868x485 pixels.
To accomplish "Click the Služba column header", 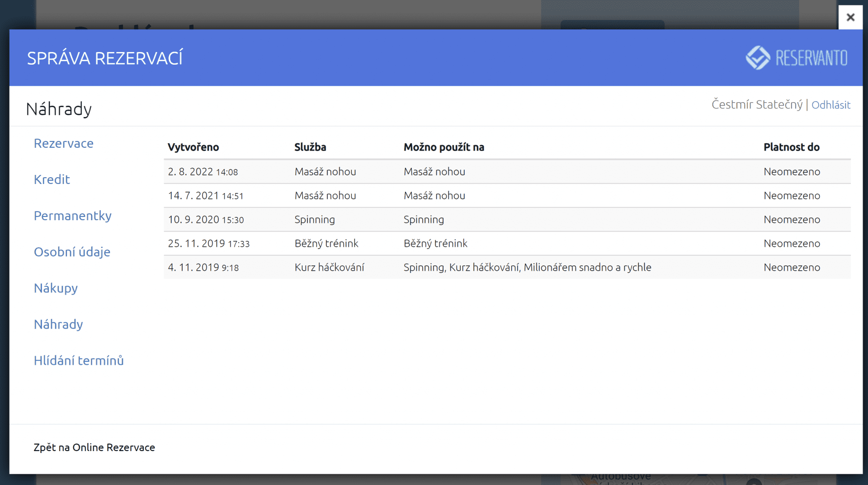I will [x=310, y=147].
